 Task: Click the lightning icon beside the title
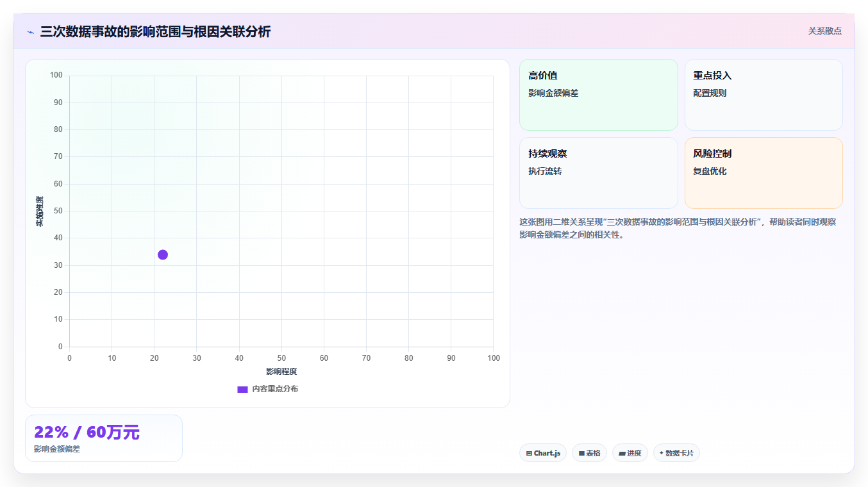point(30,32)
